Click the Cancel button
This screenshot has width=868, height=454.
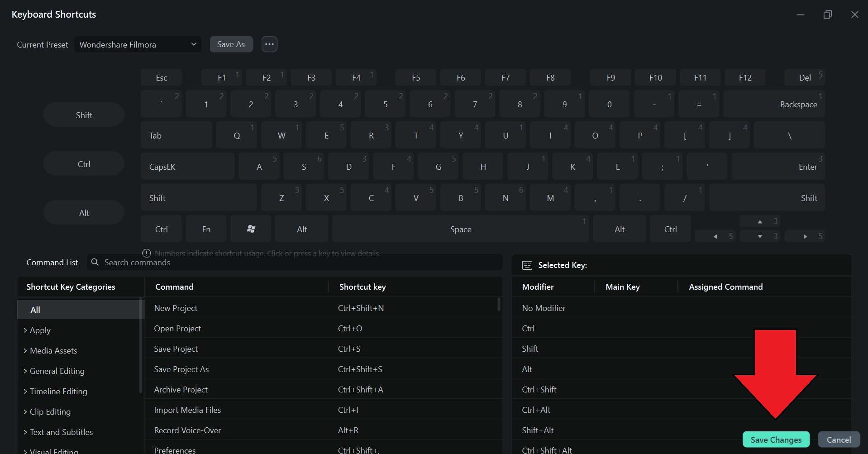tap(839, 440)
